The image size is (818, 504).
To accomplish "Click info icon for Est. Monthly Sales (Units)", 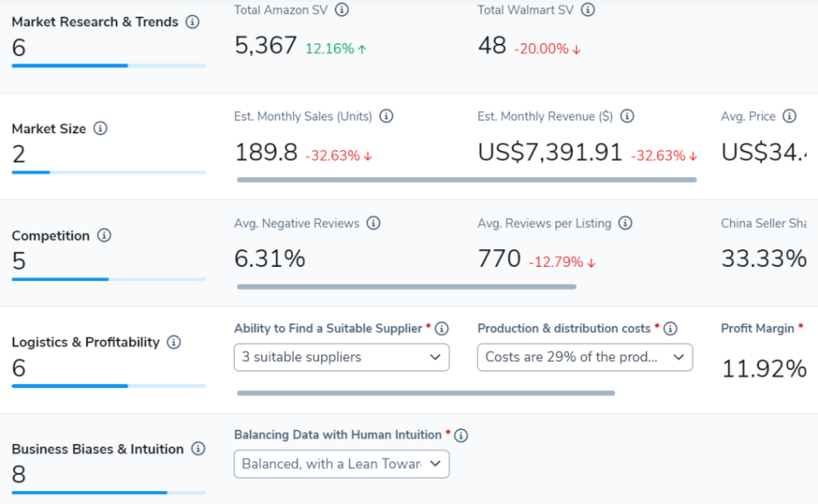I will [387, 117].
